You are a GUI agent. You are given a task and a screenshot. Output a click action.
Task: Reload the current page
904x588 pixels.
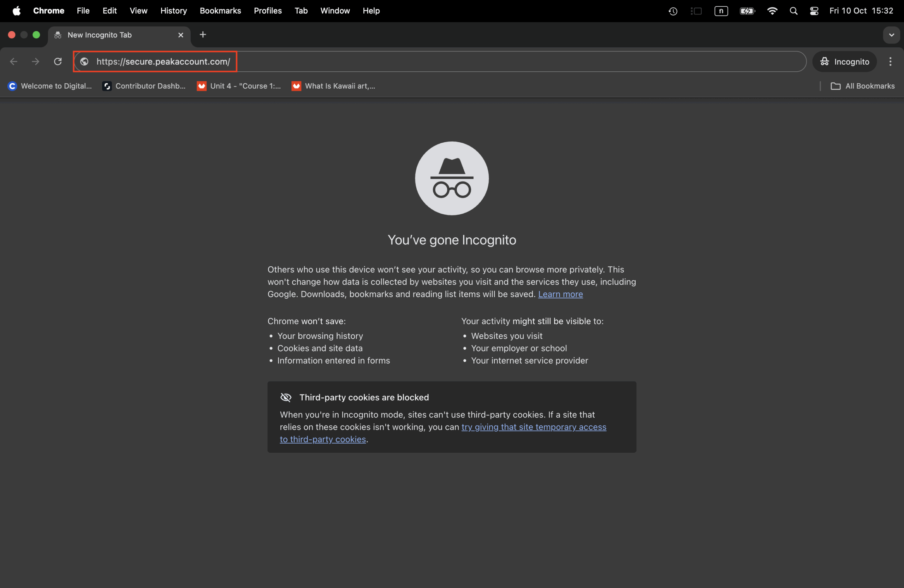58,61
